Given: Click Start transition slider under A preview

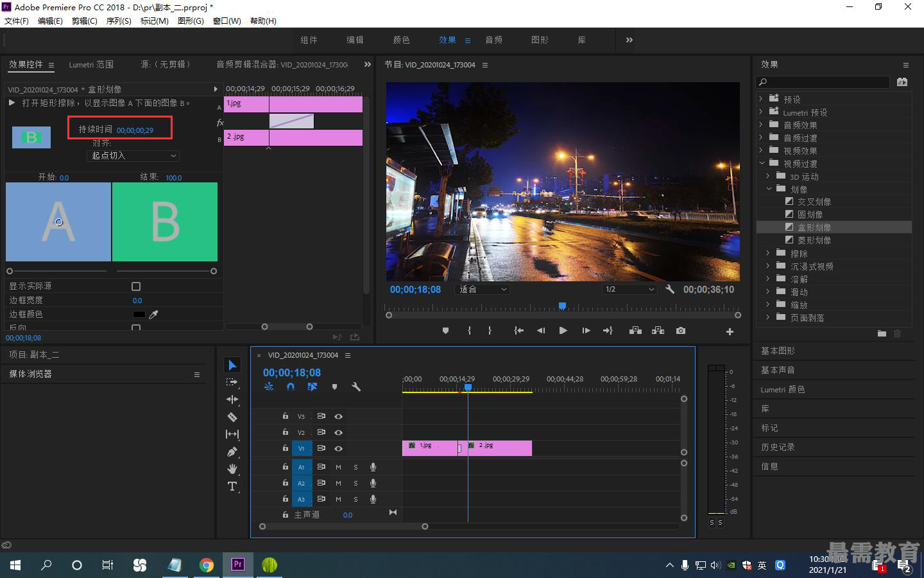Looking at the screenshot, I should point(10,271).
